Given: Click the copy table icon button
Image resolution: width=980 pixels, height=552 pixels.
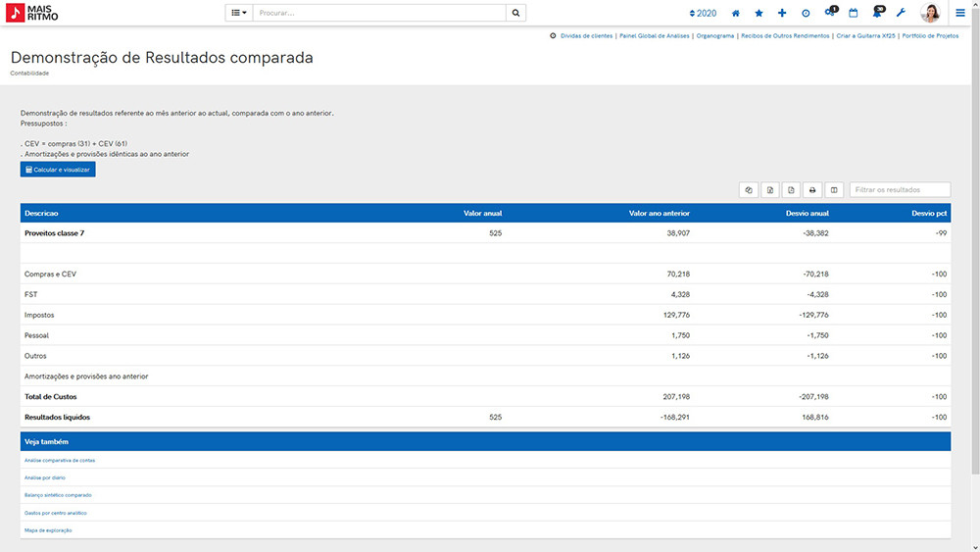Looking at the screenshot, I should [749, 190].
